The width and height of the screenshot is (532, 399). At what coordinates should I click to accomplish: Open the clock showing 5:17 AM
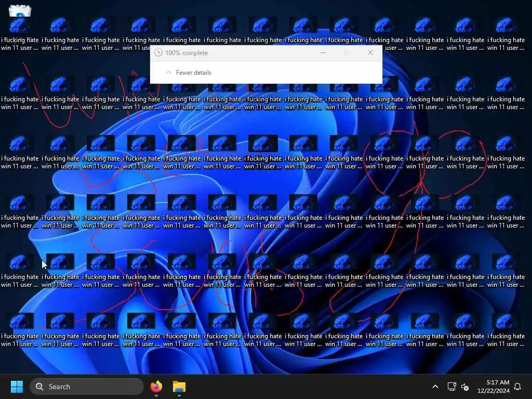494,387
